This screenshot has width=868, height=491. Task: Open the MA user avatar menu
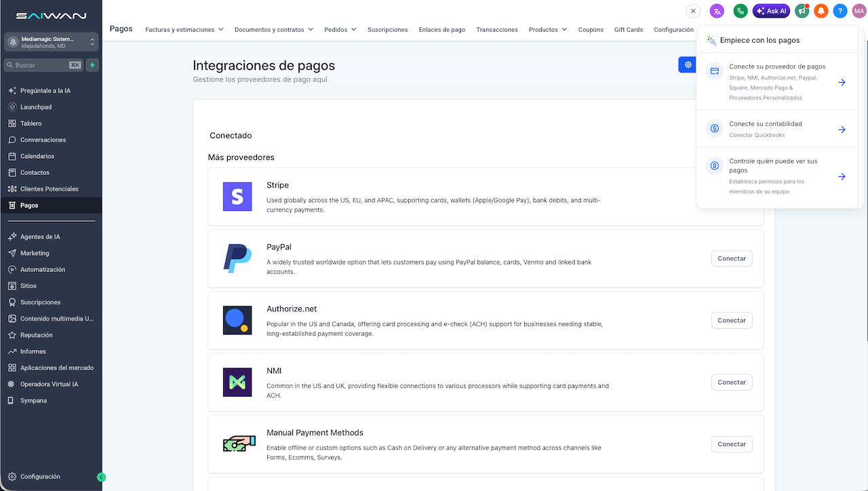tap(859, 11)
